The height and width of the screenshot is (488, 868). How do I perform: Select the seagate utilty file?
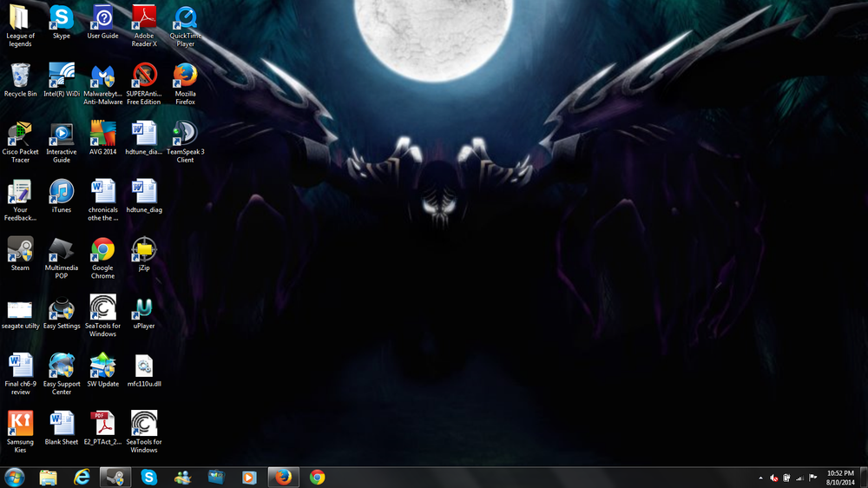pos(20,313)
